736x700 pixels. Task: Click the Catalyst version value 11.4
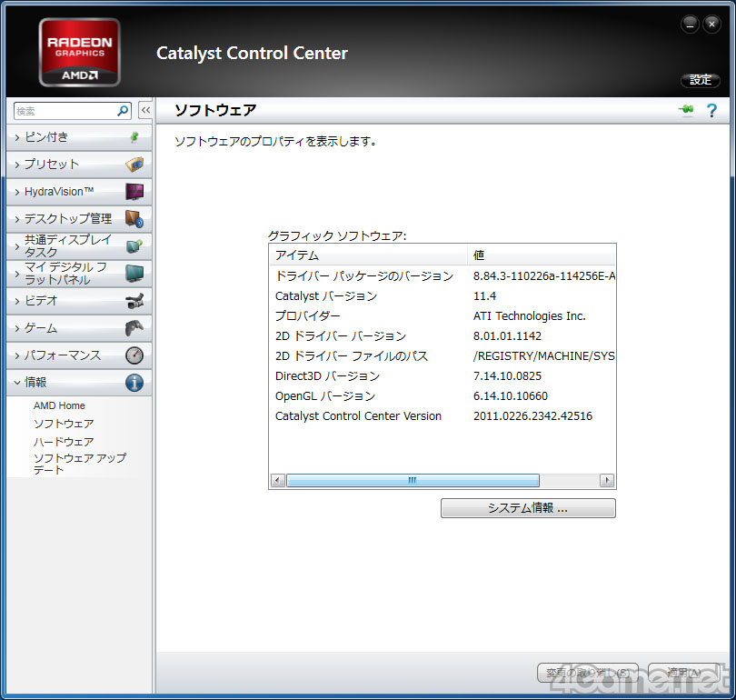click(x=484, y=296)
